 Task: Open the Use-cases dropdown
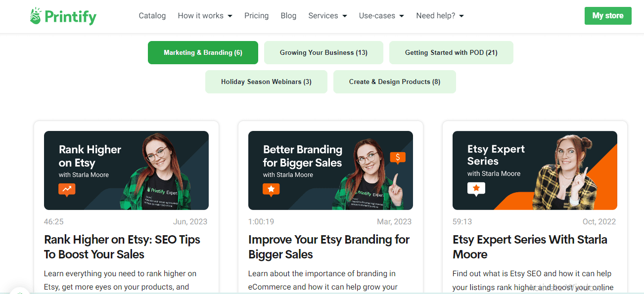(381, 16)
